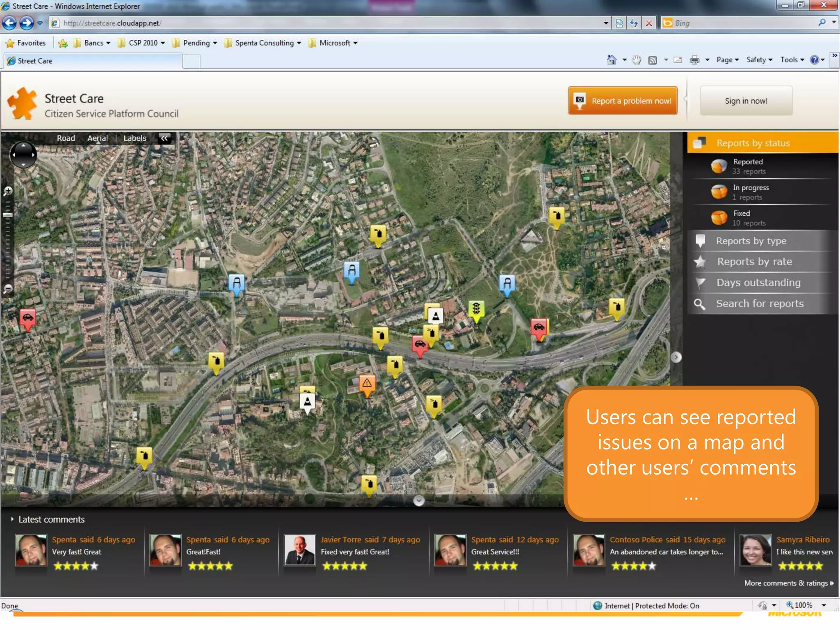Click the Compatibility View icon
The height and width of the screenshot is (630, 840).
click(619, 23)
